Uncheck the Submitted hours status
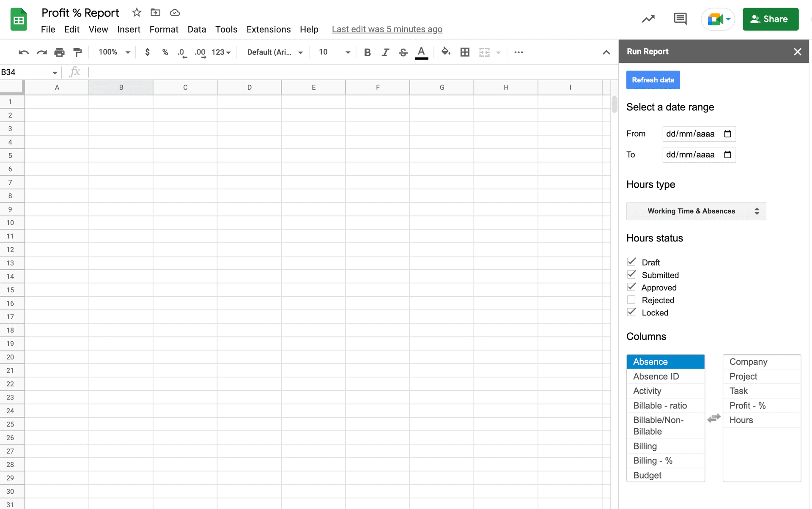The image size is (812, 509). click(631, 274)
